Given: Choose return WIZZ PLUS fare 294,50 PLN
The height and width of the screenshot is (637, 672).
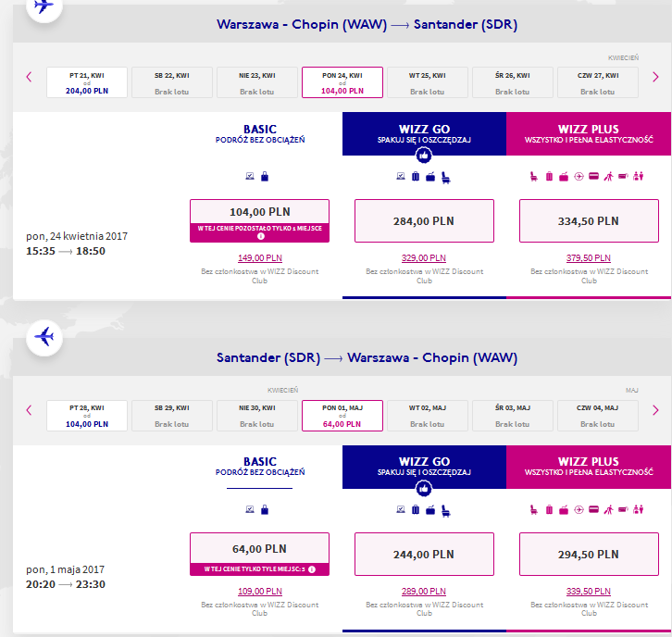Looking at the screenshot, I should tap(589, 554).
